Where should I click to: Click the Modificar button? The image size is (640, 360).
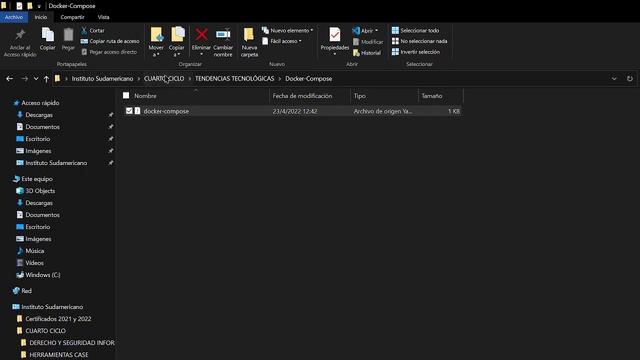[x=368, y=42]
